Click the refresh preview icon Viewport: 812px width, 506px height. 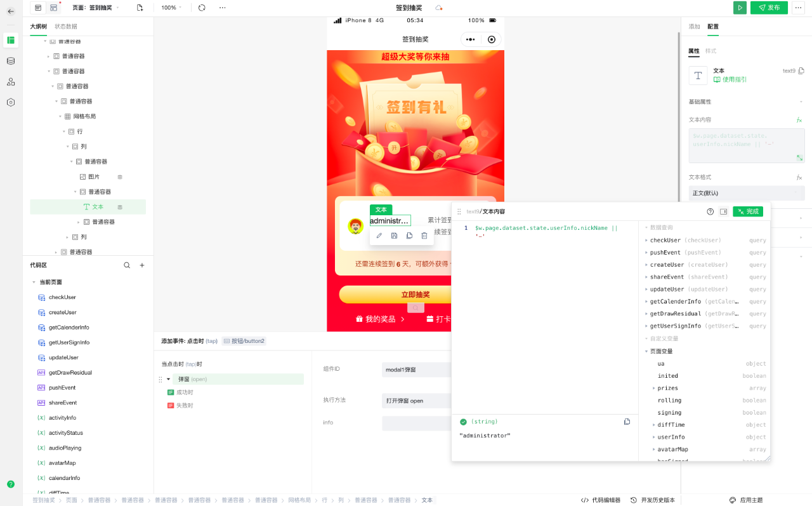pos(202,8)
